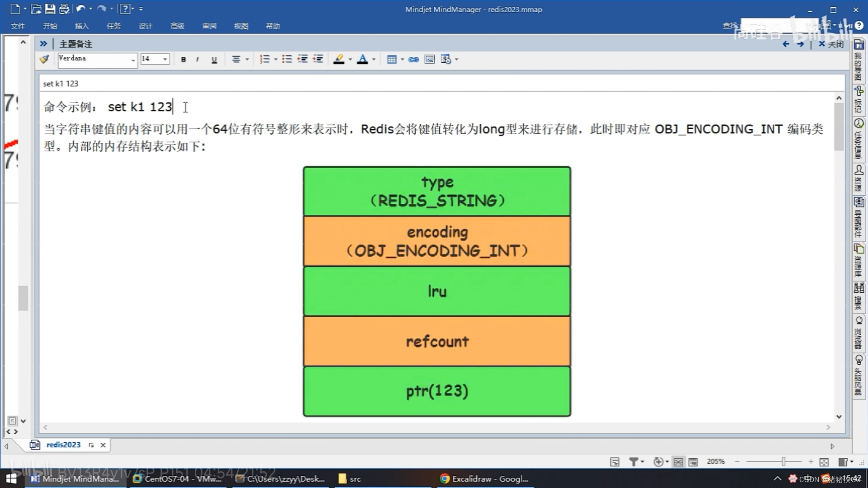Expand the font color options arrow
The width and height of the screenshot is (868, 488).
374,59
